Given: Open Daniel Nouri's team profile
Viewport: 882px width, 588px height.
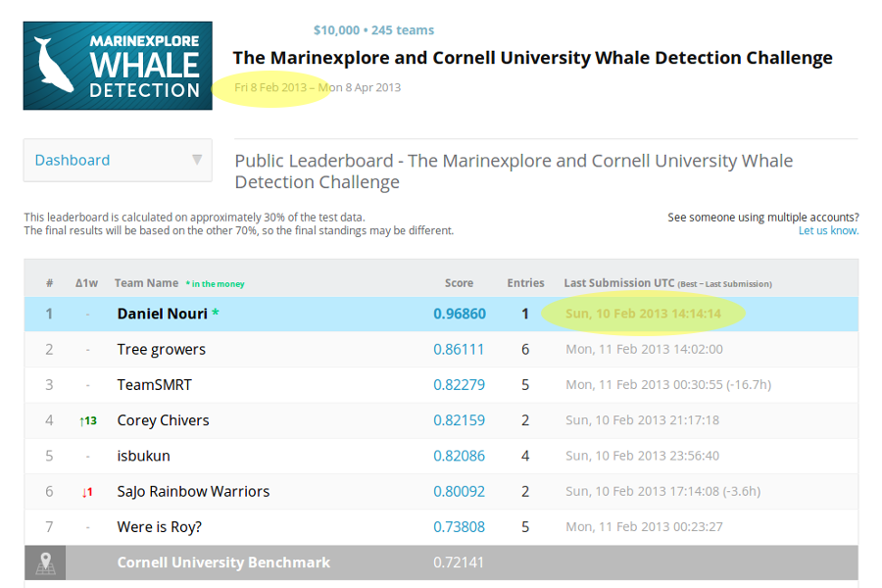Looking at the screenshot, I should pos(162,314).
